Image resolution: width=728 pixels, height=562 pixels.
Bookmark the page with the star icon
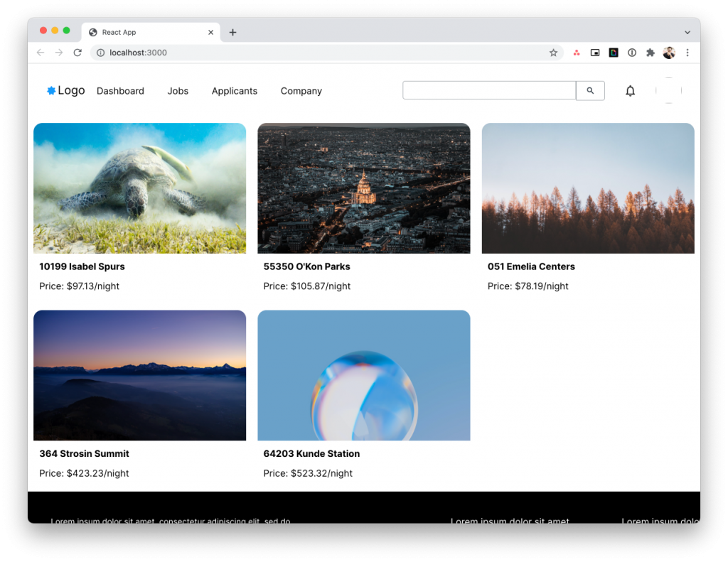point(554,53)
